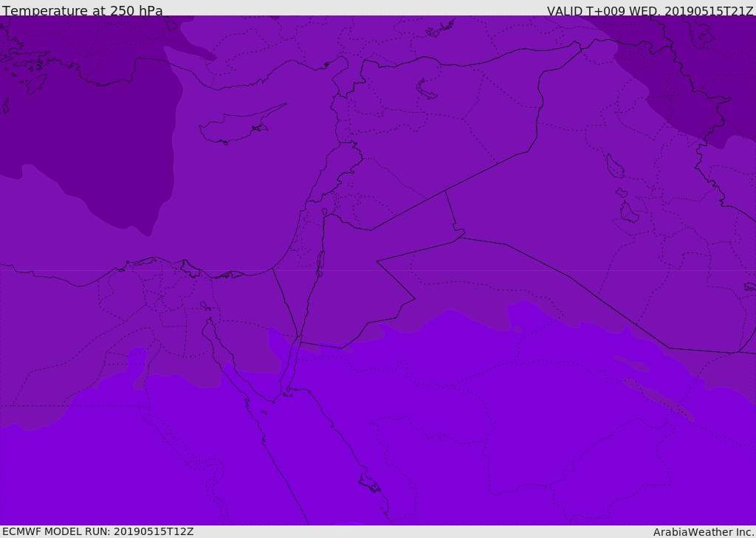Click the 'ArabiaWeather Inc.' credit text
The width and height of the screenshot is (756, 538).
coord(704,532)
